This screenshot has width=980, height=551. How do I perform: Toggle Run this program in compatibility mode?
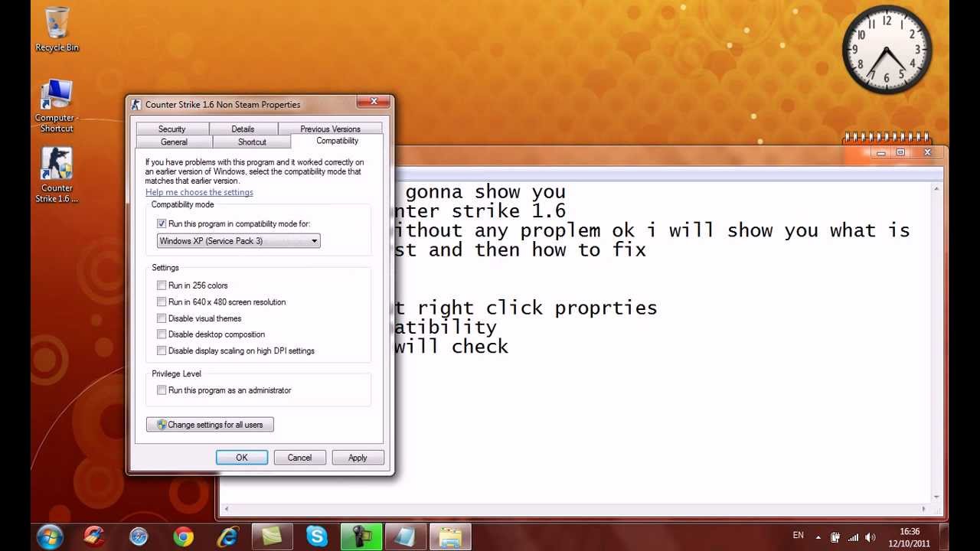pos(162,223)
